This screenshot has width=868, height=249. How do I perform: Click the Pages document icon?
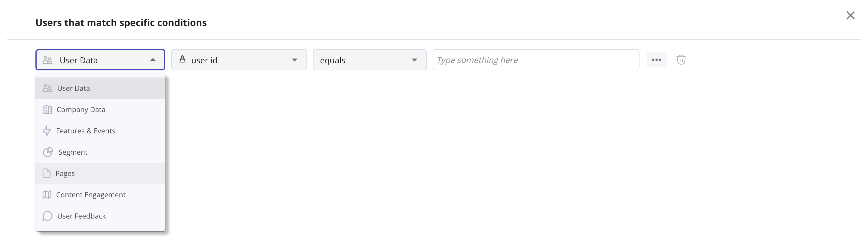[x=47, y=173]
